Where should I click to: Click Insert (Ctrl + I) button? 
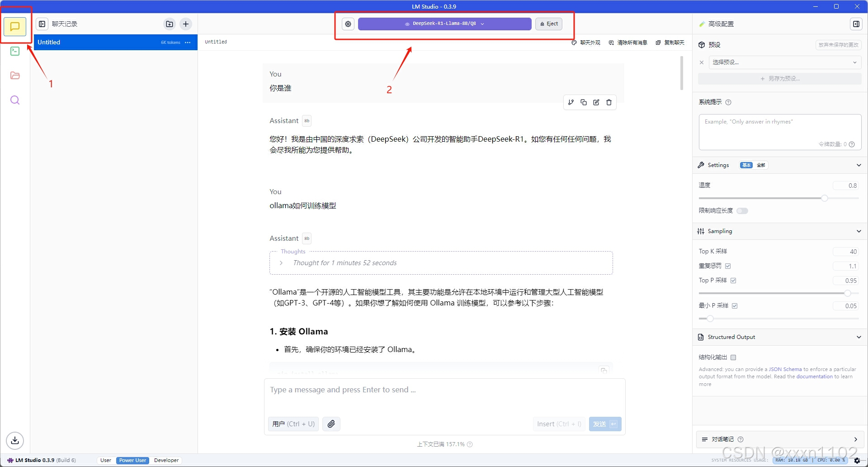click(559, 424)
